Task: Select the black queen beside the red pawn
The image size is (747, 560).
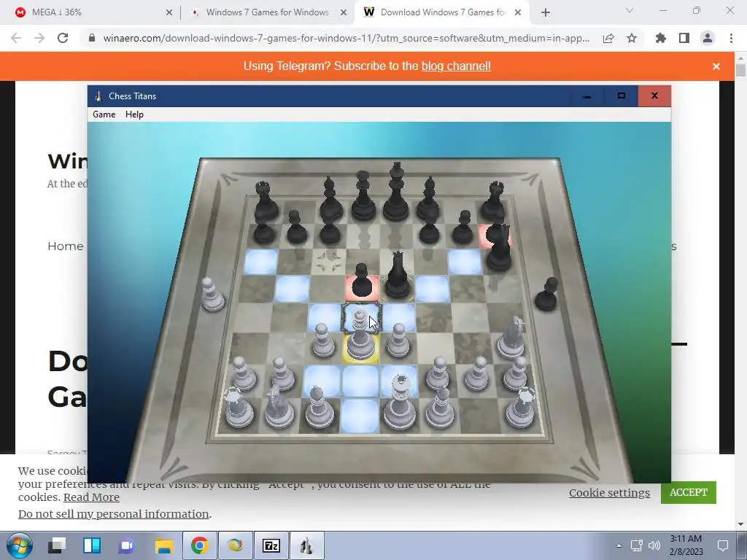Action: click(397, 277)
